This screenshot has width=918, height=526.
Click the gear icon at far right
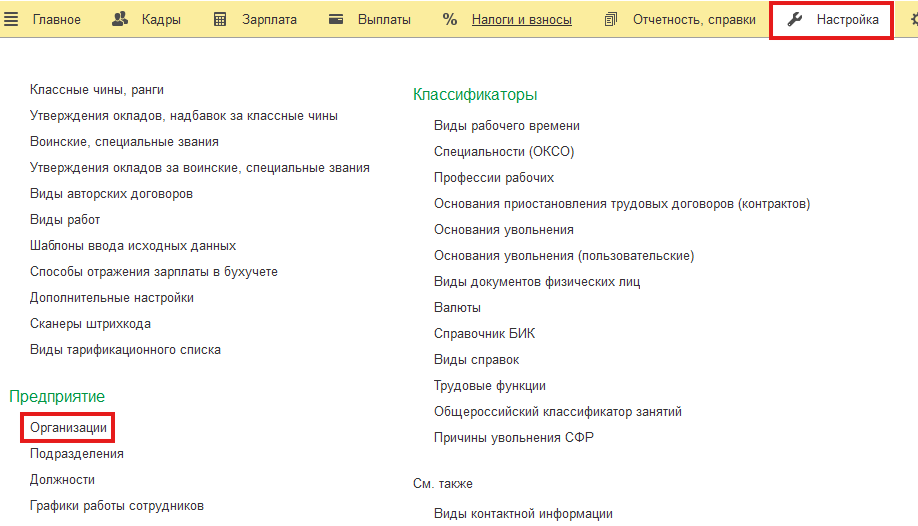pyautogui.click(x=914, y=19)
